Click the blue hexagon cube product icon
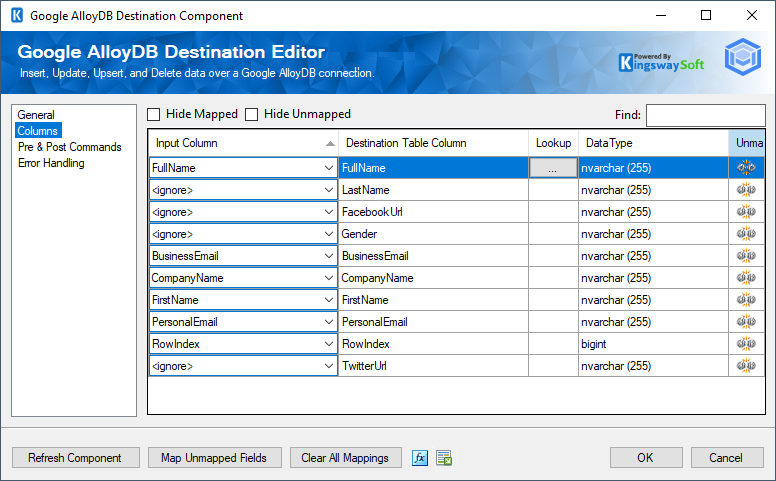The height and width of the screenshot is (481, 776). point(742,57)
